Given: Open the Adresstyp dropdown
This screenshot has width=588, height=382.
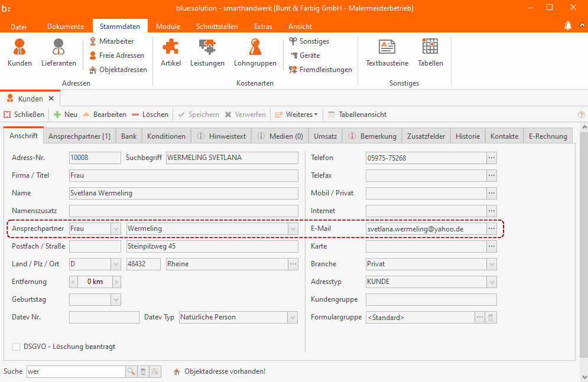Looking at the screenshot, I should pos(491,282).
